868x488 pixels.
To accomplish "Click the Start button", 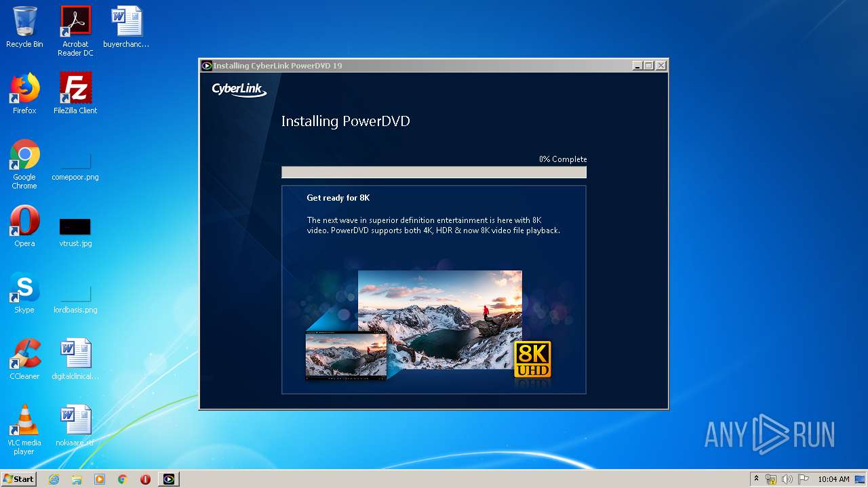I will pos(18,479).
